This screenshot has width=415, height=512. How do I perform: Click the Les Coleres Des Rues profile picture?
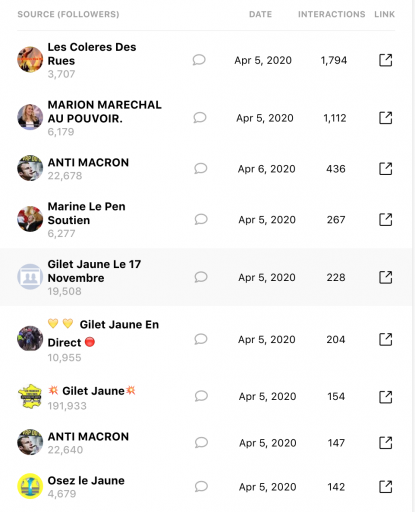tap(30, 60)
